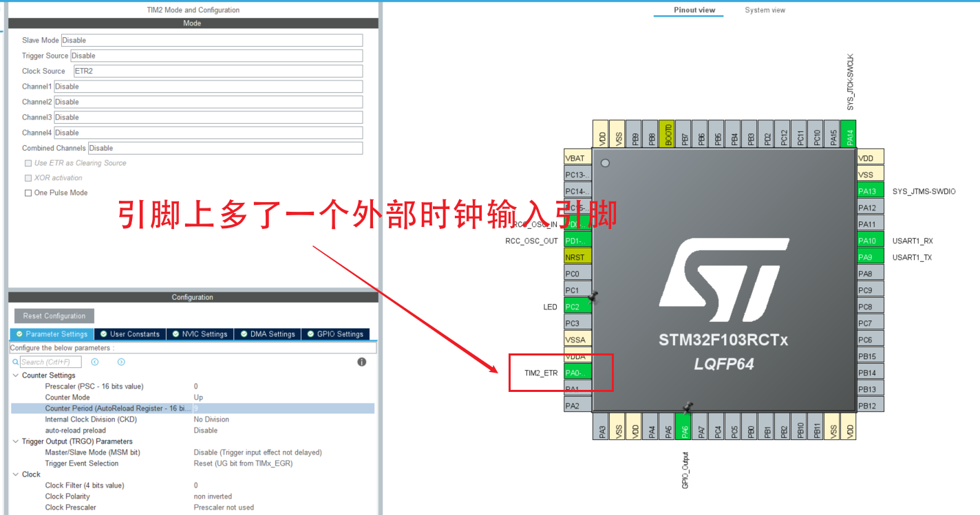Click the PC6 pin on chip
Image resolution: width=980 pixels, height=515 pixels.
[x=870, y=340]
